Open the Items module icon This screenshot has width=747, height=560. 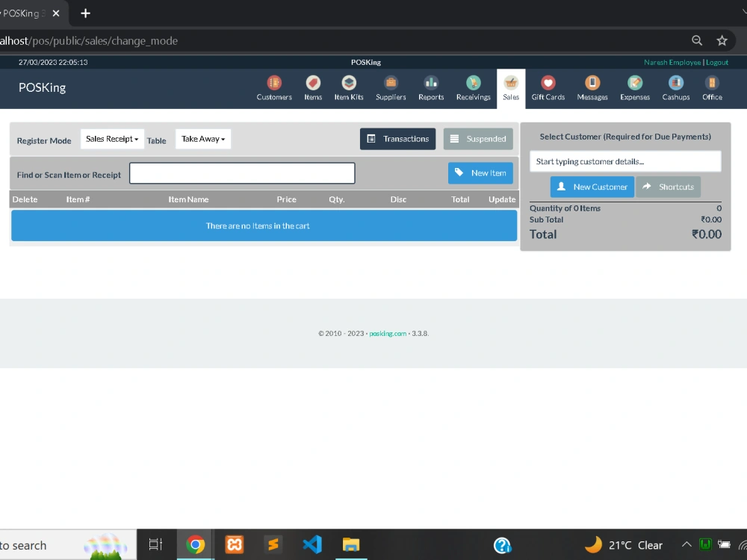[x=313, y=83]
